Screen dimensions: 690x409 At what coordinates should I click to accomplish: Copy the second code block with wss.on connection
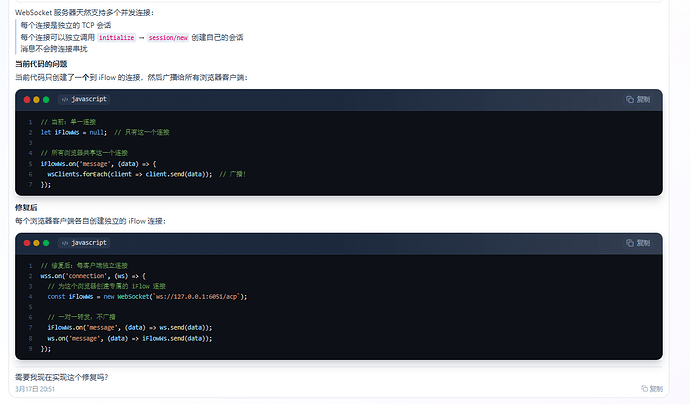click(x=638, y=243)
